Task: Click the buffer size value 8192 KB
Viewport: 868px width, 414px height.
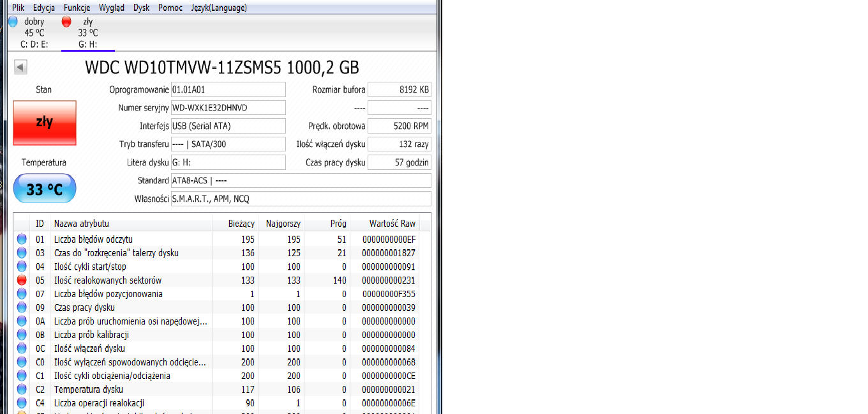Action: 400,89
